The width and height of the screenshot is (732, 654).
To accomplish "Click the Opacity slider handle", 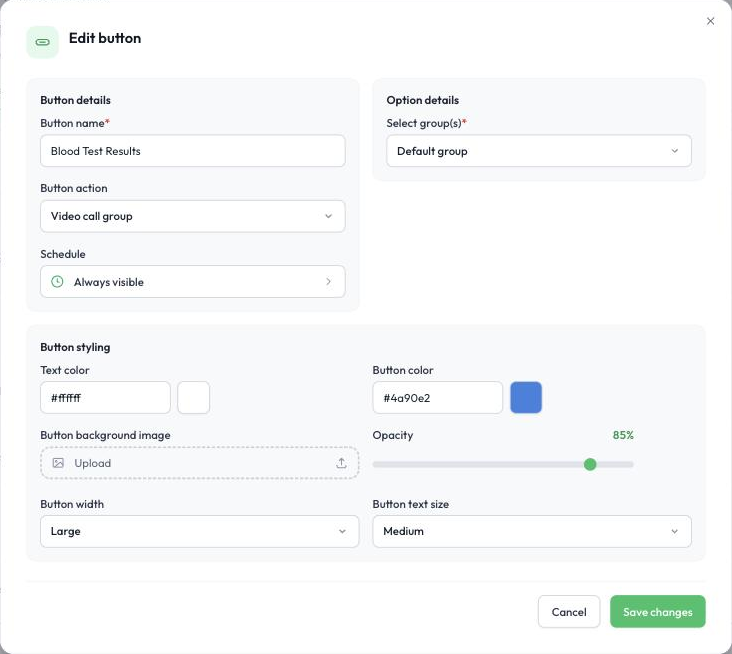I will [x=590, y=464].
